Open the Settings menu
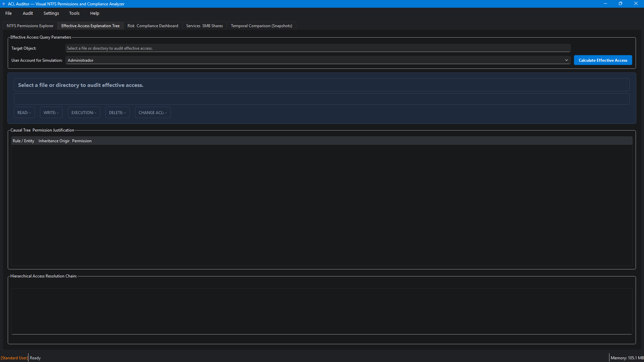 [51, 13]
